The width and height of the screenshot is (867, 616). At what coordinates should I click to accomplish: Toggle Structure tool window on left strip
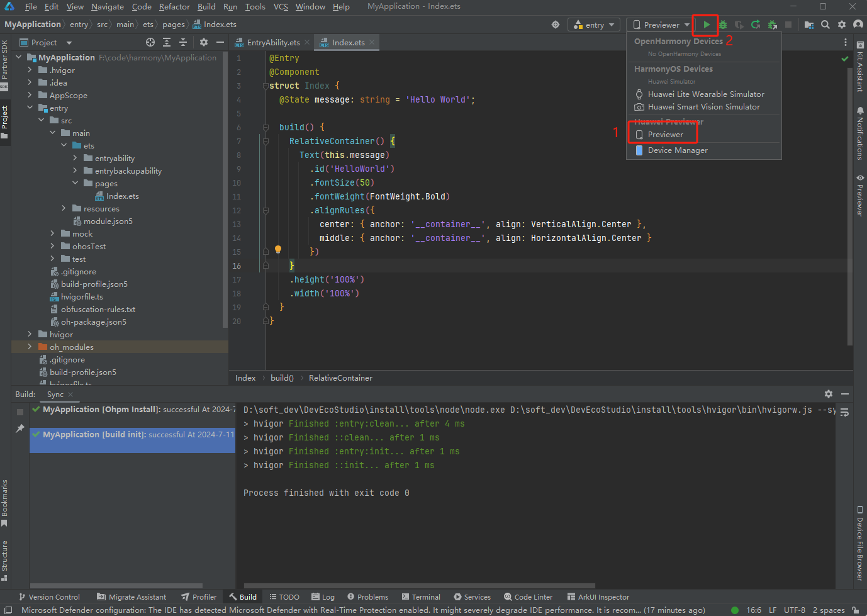pos(5,560)
